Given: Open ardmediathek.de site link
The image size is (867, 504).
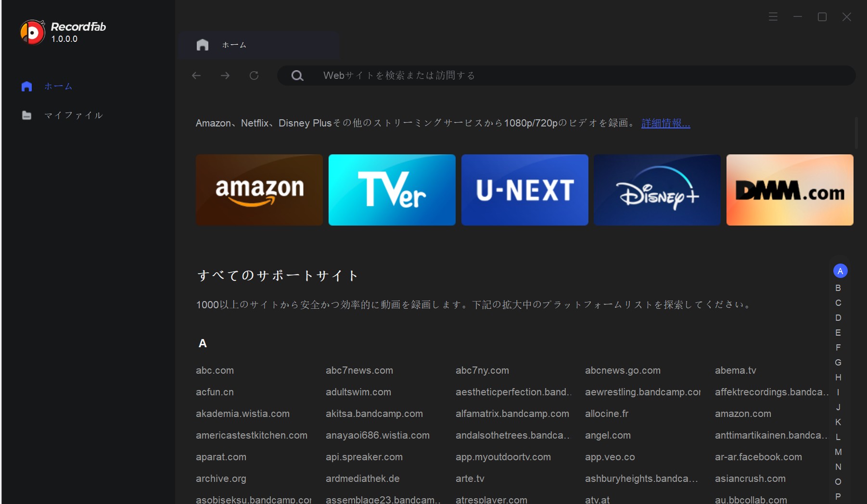Looking at the screenshot, I should click(x=363, y=479).
